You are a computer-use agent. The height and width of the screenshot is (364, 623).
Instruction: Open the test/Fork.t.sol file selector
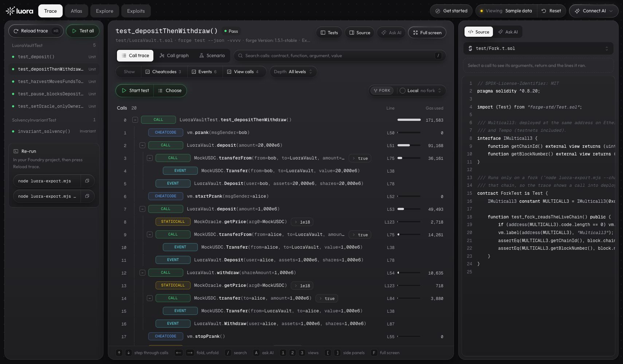(x=538, y=48)
